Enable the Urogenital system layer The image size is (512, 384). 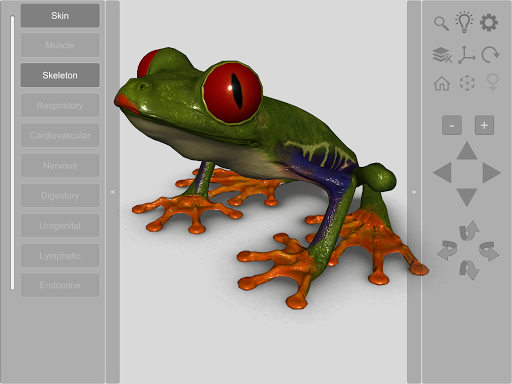tap(60, 226)
